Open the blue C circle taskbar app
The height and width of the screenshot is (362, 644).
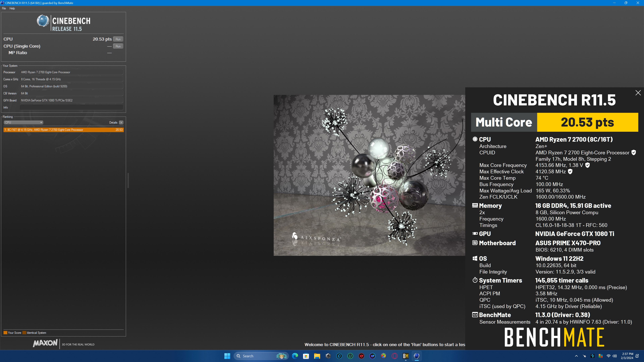[339, 356]
